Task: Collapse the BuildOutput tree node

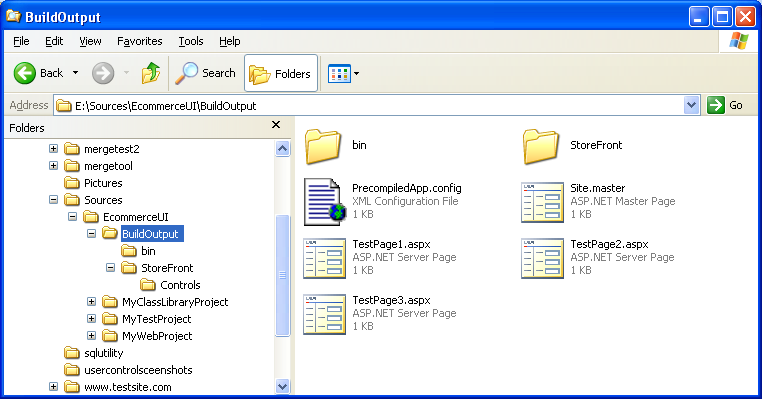Action: (x=91, y=234)
